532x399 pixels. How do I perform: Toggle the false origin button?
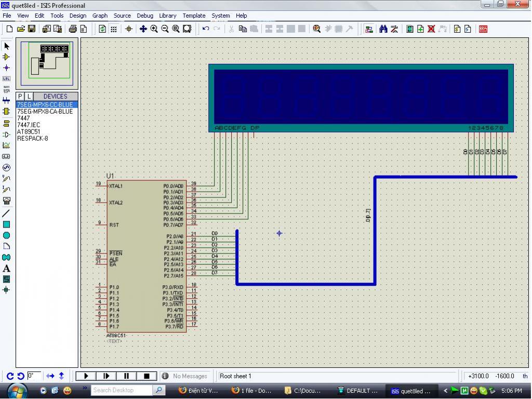[x=128, y=29]
